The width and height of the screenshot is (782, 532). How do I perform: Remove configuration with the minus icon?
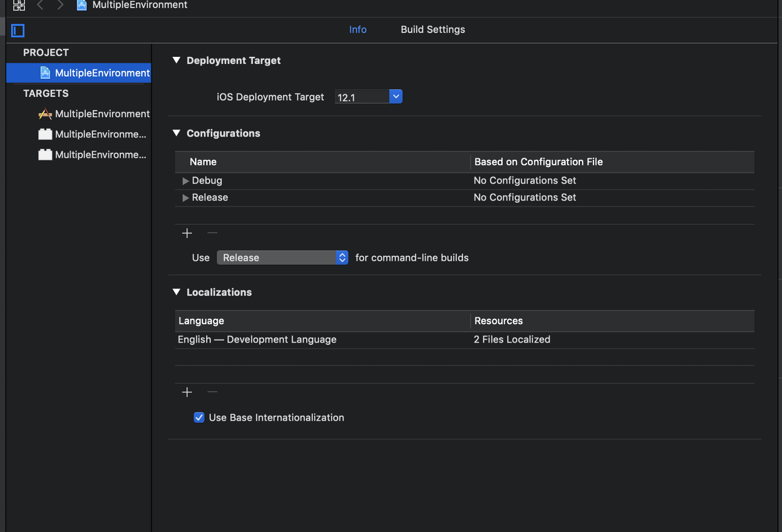212,233
